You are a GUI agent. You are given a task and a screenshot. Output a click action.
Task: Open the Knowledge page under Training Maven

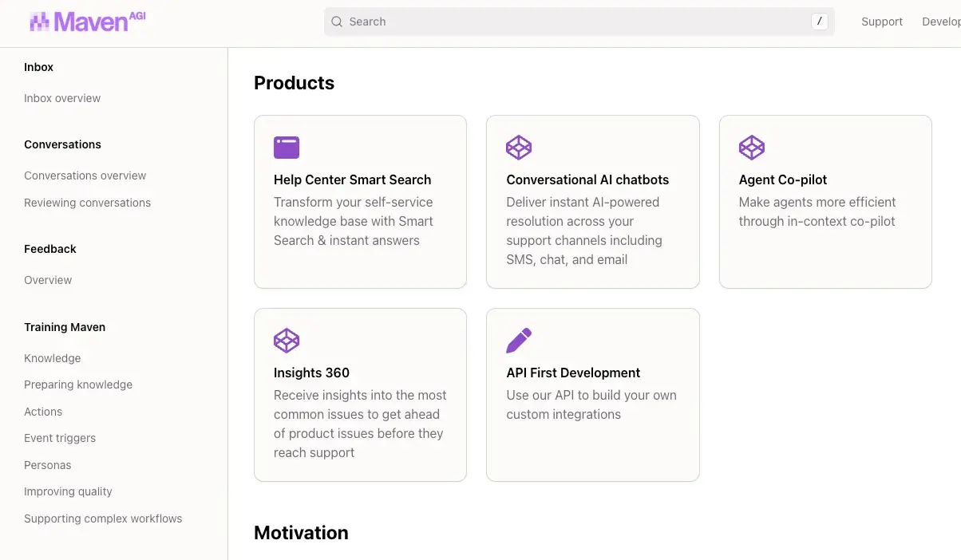52,358
